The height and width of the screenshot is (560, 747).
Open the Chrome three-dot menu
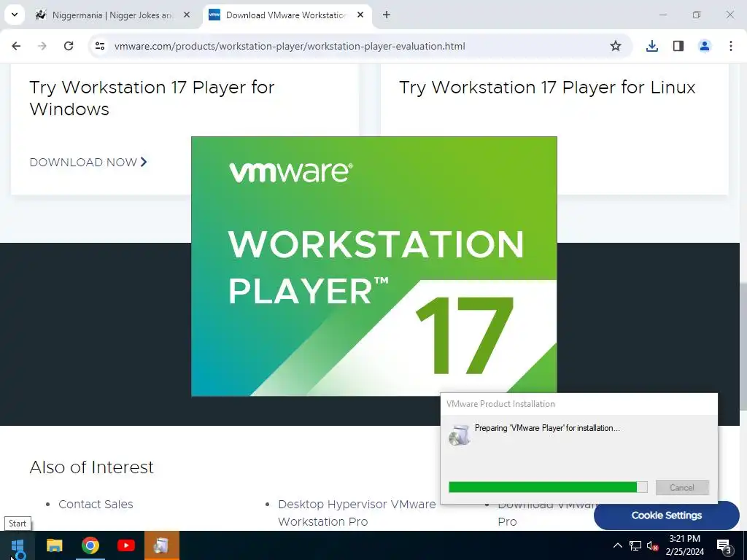tap(731, 46)
